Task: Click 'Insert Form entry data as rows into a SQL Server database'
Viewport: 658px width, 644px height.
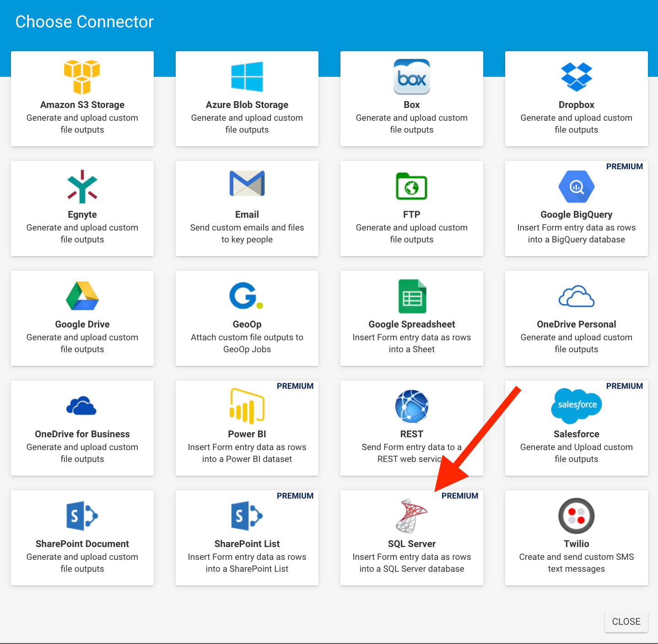Action: click(x=412, y=563)
